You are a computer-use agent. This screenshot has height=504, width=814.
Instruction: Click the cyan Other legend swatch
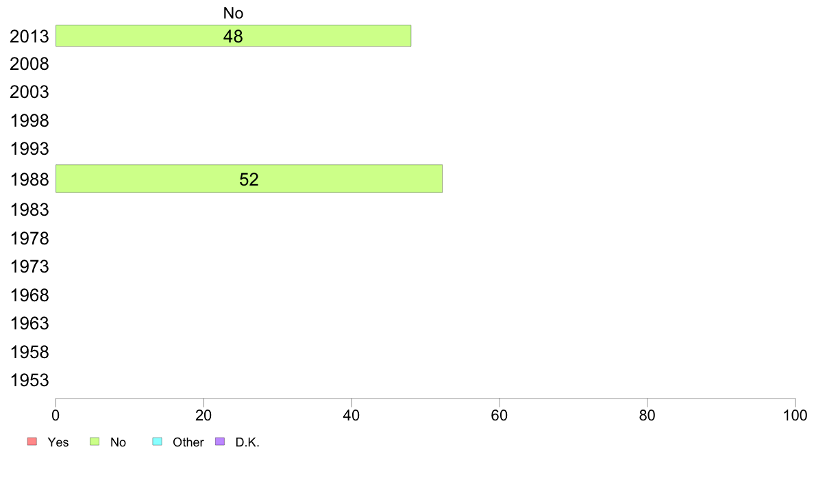(158, 442)
